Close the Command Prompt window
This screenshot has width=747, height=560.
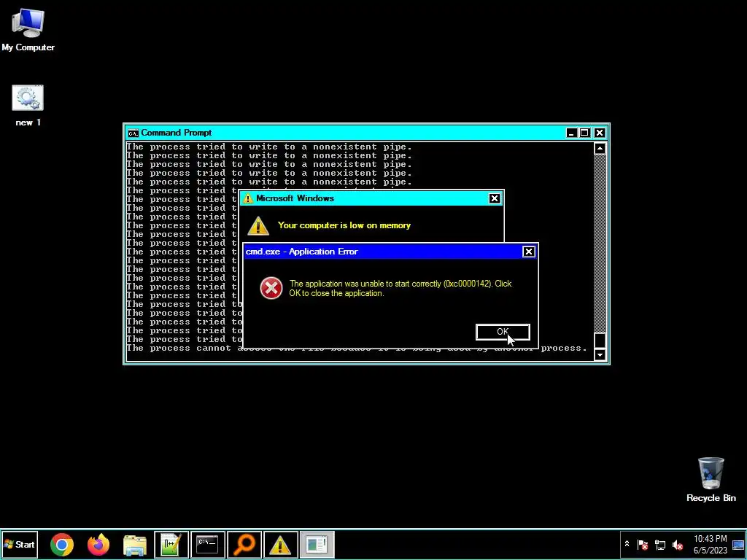600,133
